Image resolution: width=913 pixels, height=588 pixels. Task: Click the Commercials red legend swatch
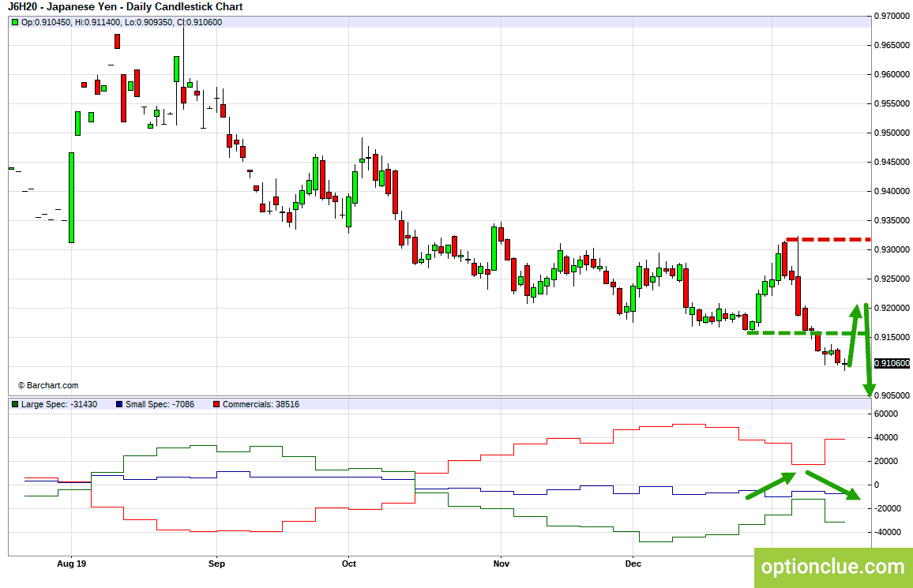(x=216, y=404)
